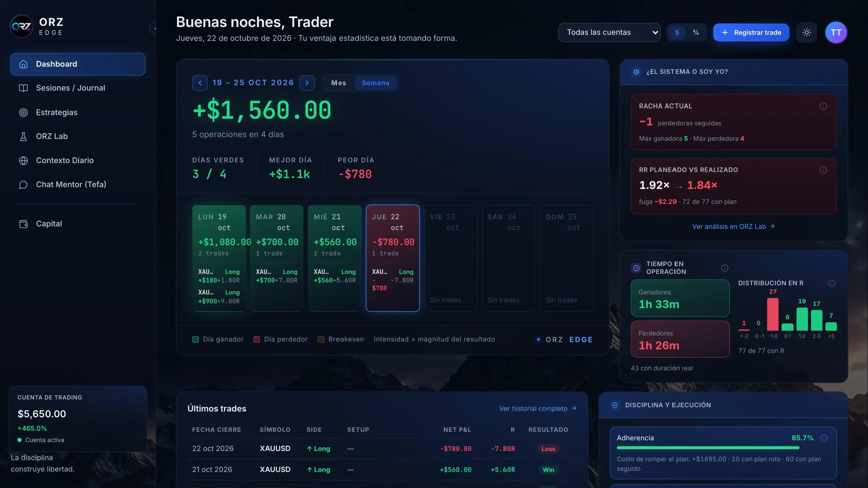
Task: Click the ORZ Edge logo icon
Action: pos(21,27)
